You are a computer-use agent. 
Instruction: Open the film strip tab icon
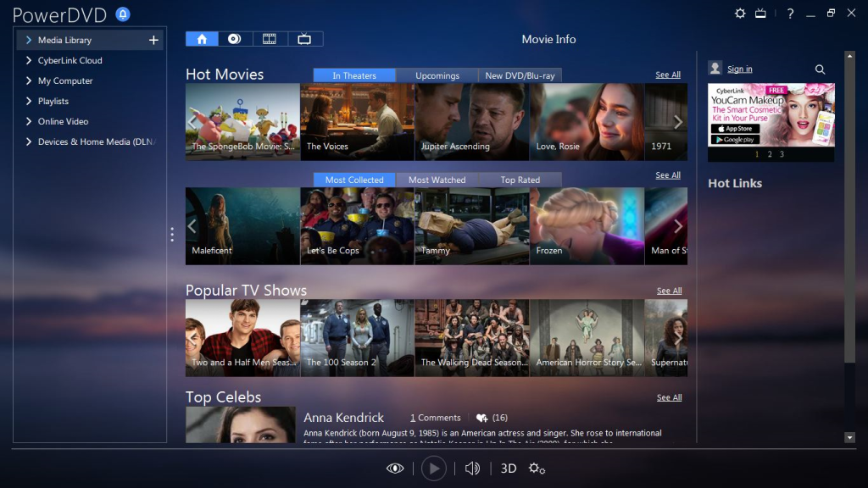point(270,39)
